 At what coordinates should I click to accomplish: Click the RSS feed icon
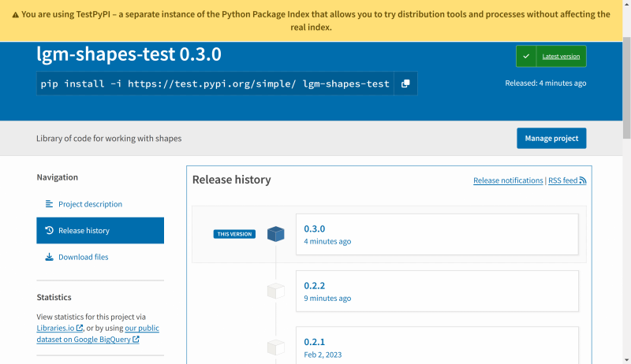click(x=583, y=180)
